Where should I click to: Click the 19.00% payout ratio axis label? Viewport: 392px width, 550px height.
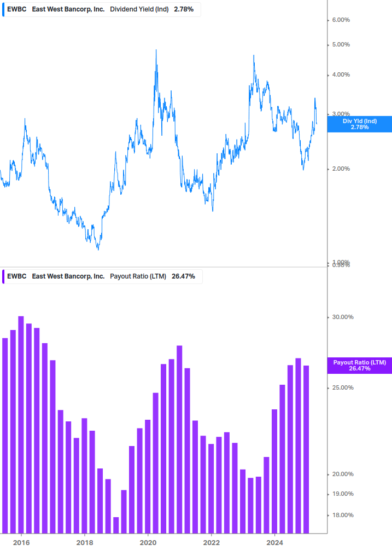343,494
